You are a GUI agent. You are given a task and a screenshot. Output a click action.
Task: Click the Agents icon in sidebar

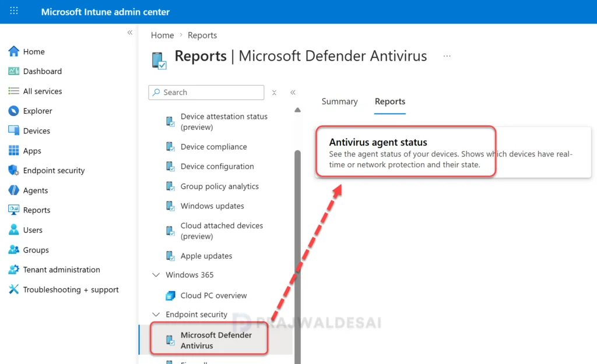click(14, 190)
